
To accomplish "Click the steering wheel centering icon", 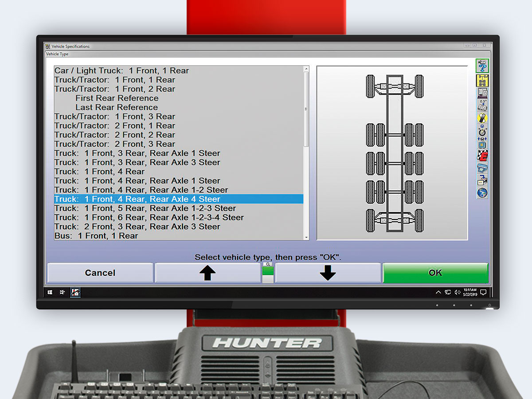I will tap(482, 130).
